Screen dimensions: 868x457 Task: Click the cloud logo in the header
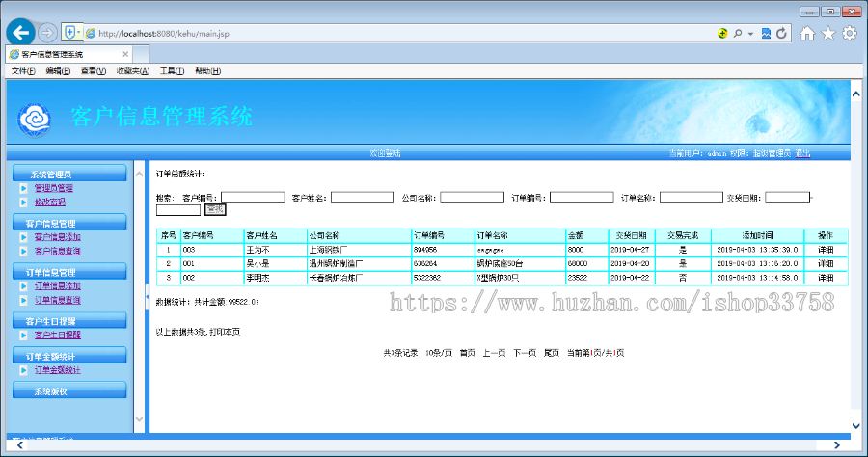click(x=35, y=119)
